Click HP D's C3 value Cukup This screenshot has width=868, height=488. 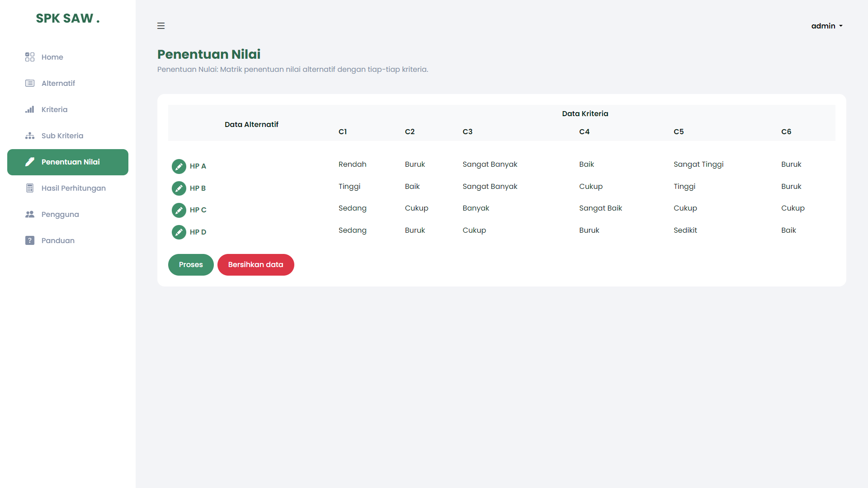coord(474,230)
